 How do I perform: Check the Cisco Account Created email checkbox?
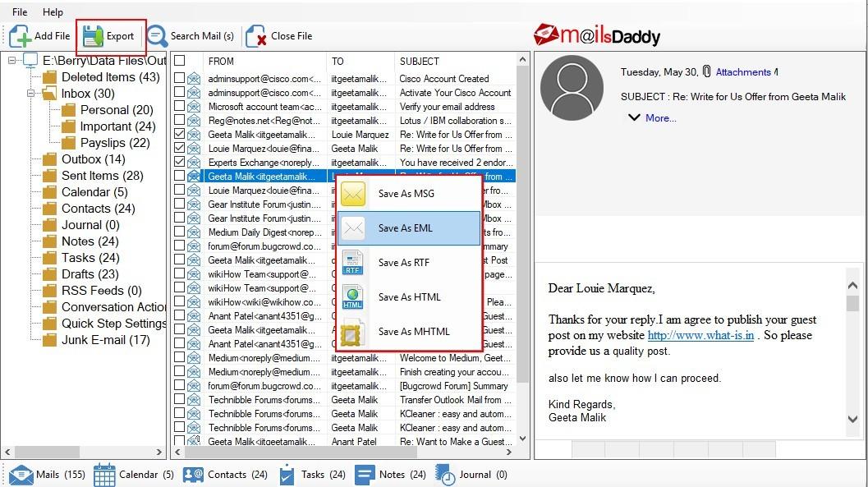[179, 77]
